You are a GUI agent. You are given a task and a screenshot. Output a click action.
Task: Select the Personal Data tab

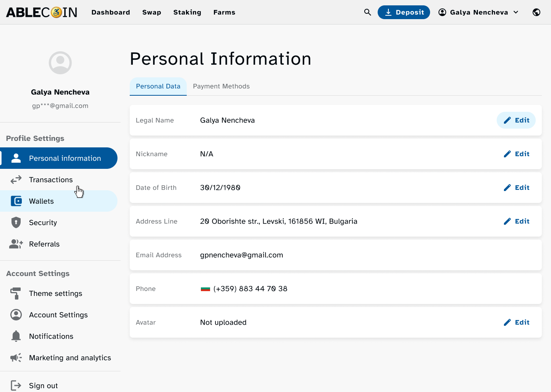click(x=158, y=87)
